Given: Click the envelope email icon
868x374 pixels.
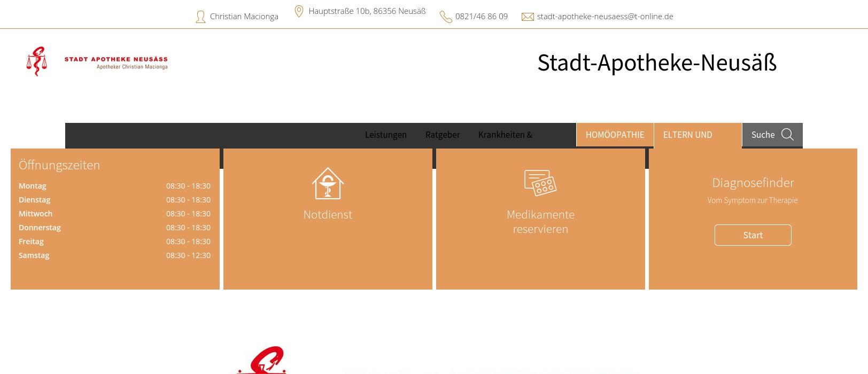Looking at the screenshot, I should (x=528, y=17).
